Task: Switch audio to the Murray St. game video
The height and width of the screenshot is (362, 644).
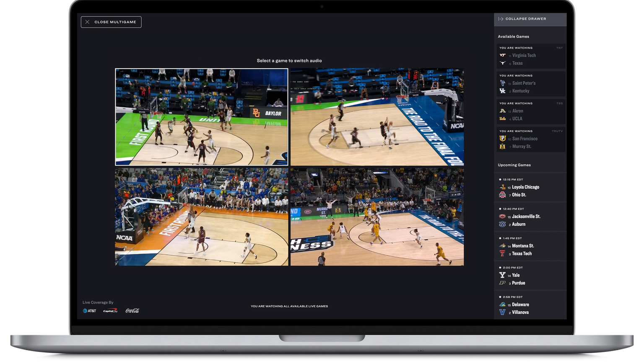Action: [377, 217]
